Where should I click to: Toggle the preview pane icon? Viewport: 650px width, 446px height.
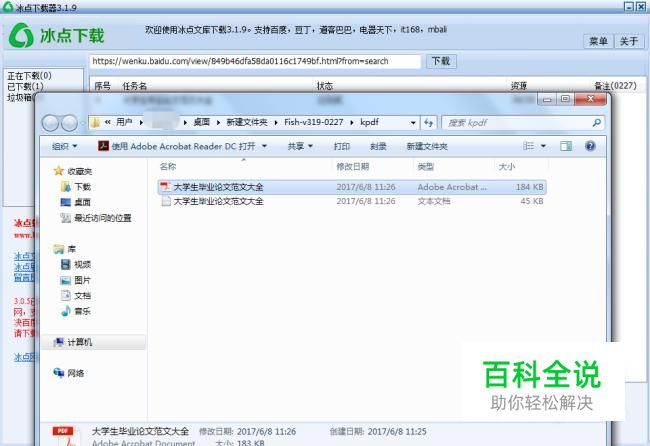tap(566, 145)
